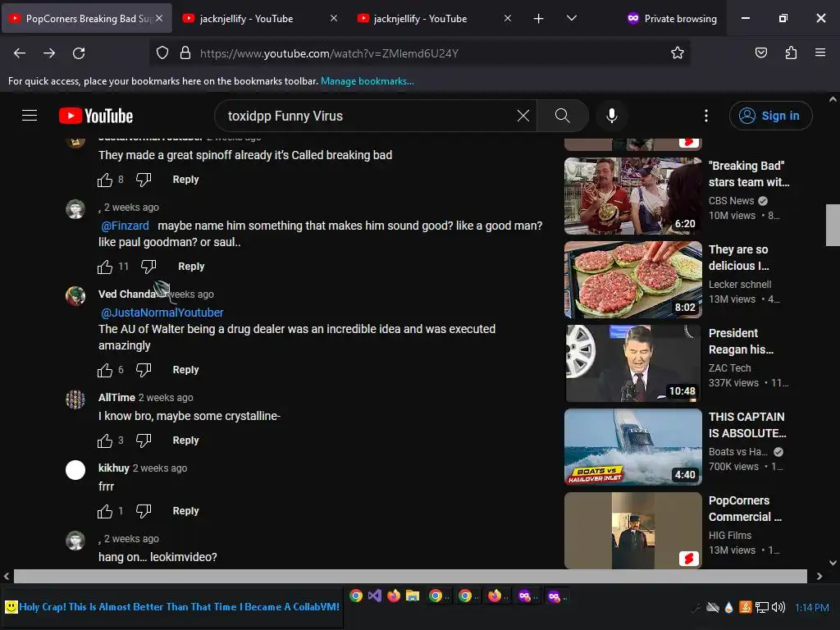
Task: Like kikhuy's 'frrr' comment
Action: (105, 512)
